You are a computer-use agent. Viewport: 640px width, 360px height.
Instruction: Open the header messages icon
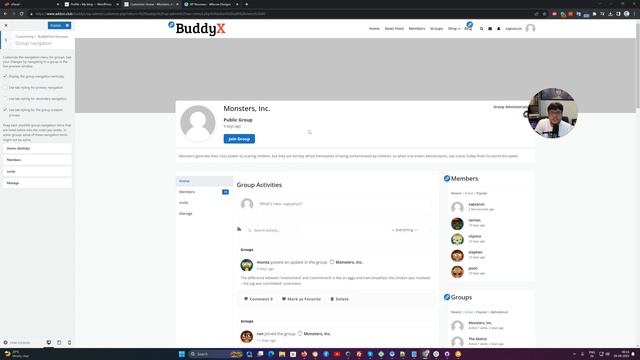coord(490,29)
